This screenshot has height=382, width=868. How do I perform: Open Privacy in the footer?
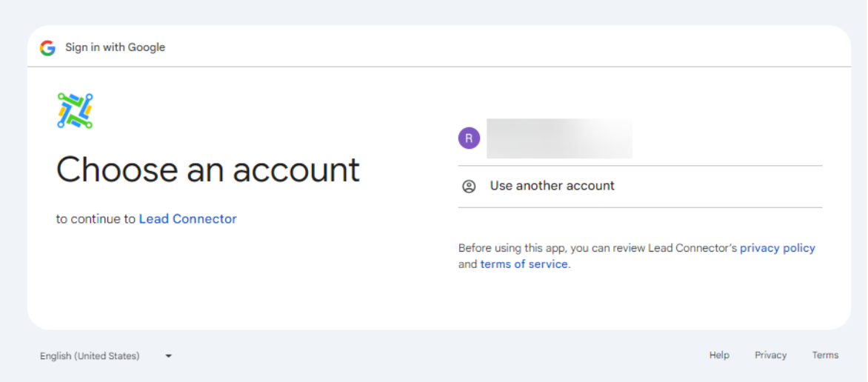770,355
